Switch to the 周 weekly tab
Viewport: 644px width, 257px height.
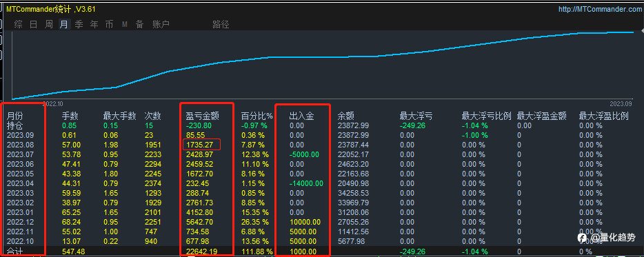49,24
